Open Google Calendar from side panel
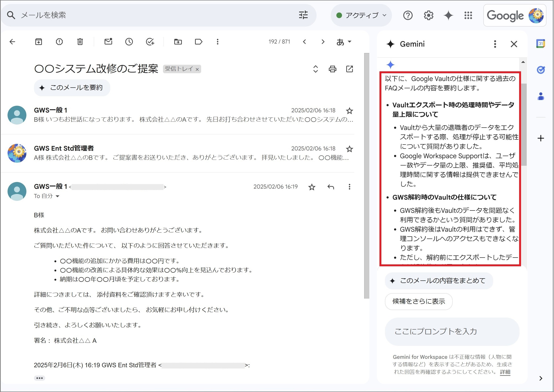 (x=541, y=44)
